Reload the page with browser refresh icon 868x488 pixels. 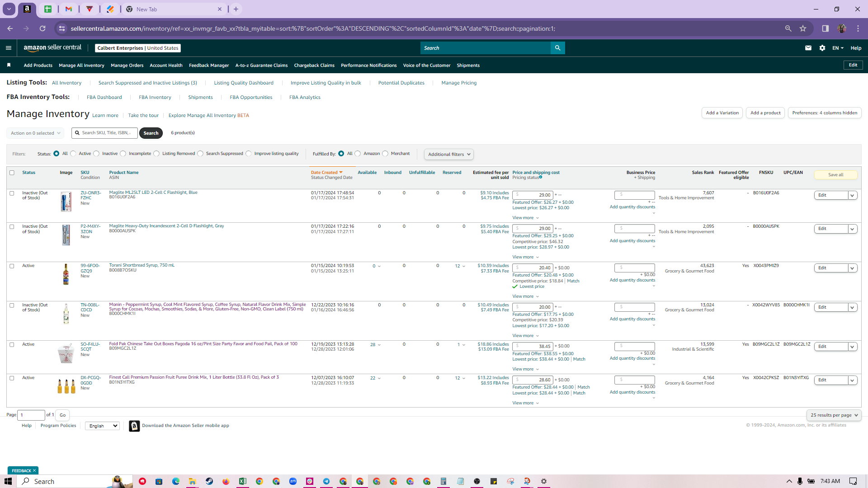(x=42, y=28)
